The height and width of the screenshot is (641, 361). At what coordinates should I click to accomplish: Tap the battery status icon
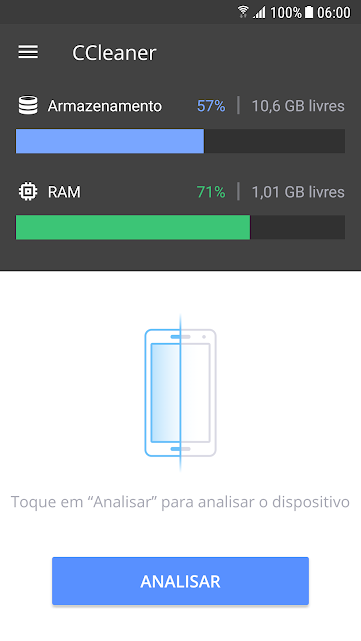pos(309,12)
